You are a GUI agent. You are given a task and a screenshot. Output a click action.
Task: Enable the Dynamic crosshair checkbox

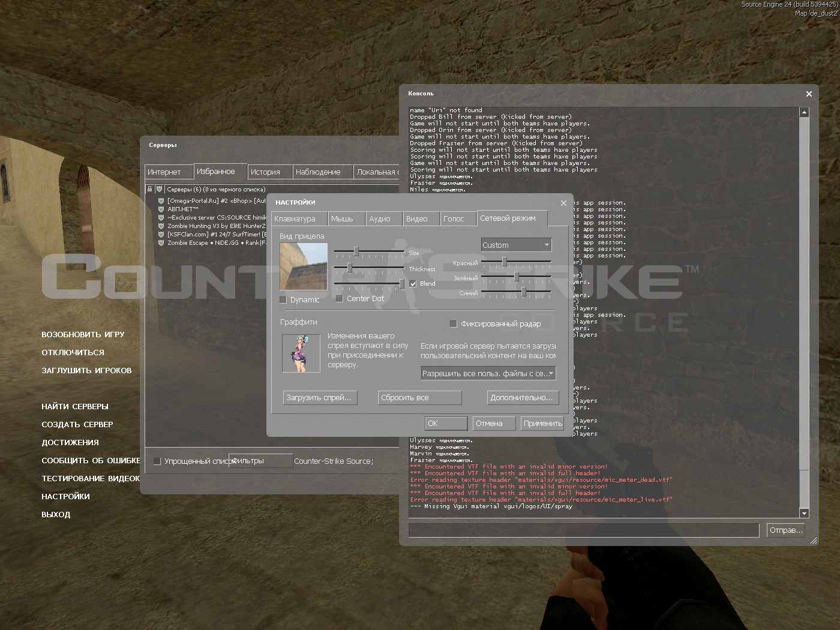coord(283,299)
